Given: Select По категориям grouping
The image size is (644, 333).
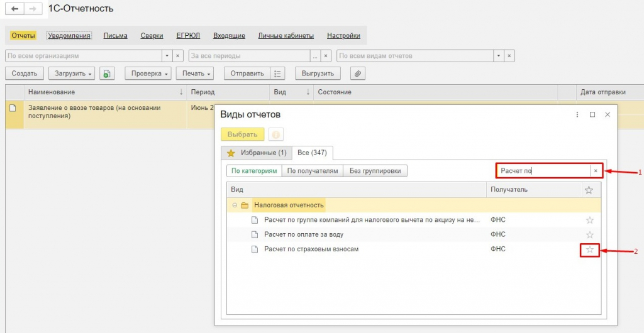Looking at the screenshot, I should pos(254,171).
